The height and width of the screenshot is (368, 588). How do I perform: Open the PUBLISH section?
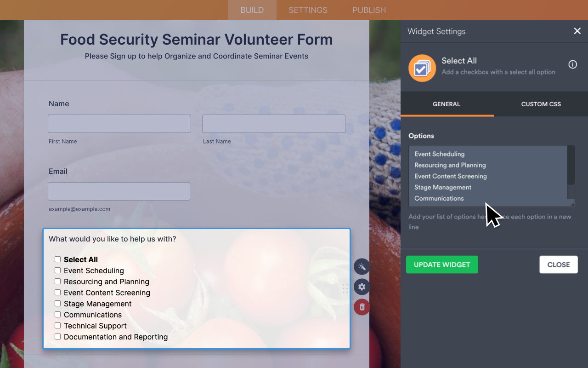click(x=369, y=10)
